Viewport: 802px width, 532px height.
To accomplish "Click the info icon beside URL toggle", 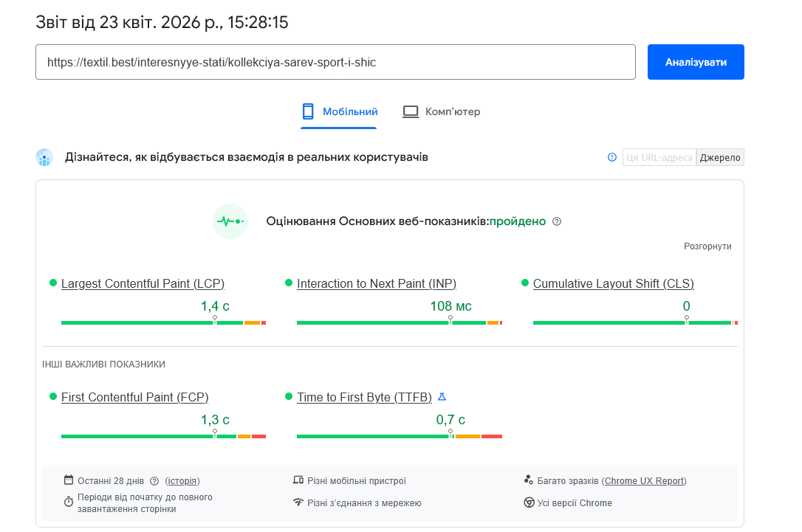I will 611,157.
